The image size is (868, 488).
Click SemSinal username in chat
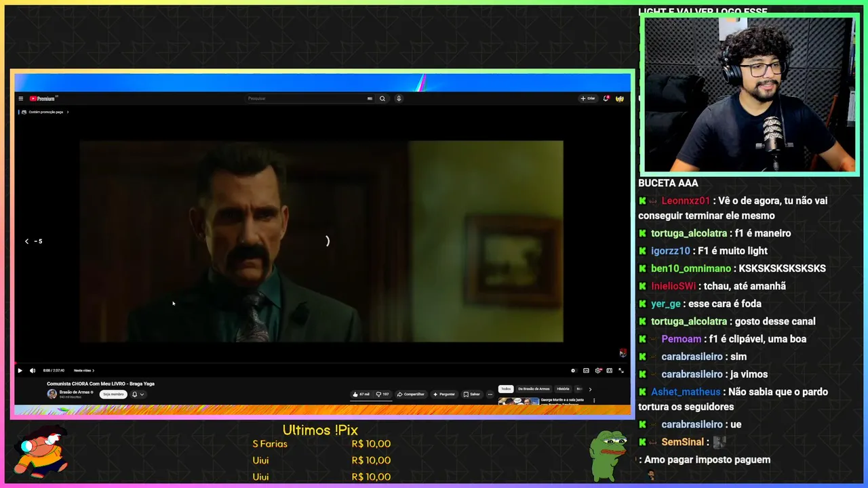(682, 442)
